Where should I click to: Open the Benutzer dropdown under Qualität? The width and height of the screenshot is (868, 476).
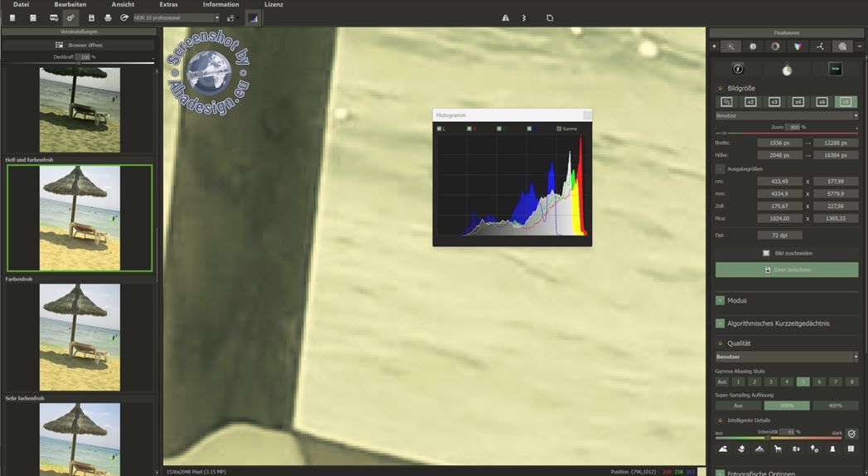[787, 357]
